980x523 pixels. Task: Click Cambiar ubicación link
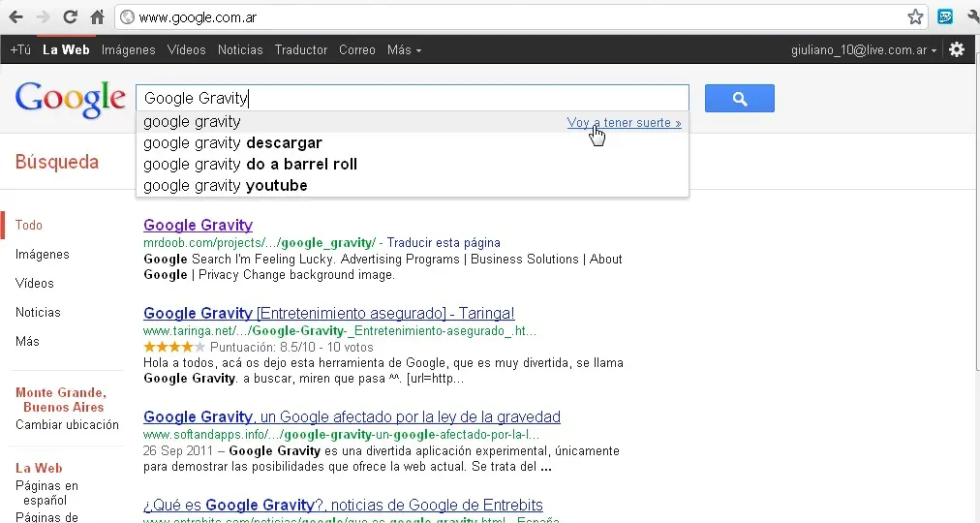pos(67,425)
